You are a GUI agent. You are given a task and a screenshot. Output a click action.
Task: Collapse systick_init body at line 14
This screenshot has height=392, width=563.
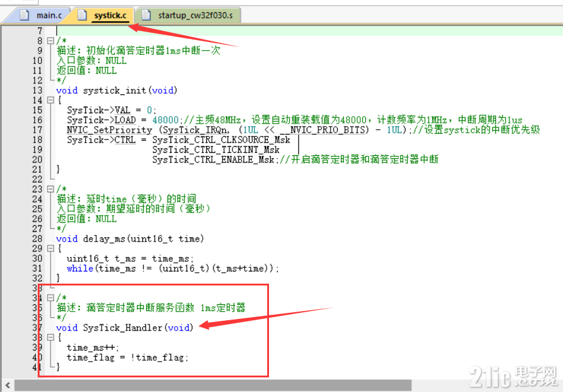51,100
